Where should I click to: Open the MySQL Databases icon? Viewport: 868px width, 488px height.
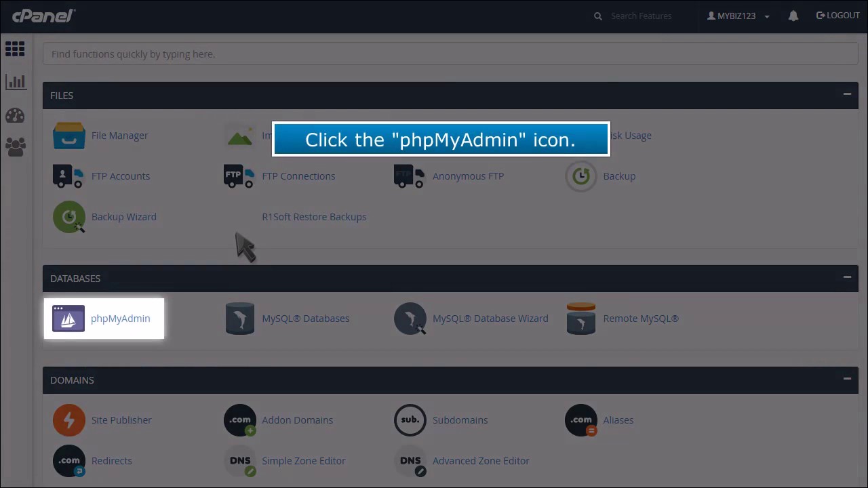point(239,319)
